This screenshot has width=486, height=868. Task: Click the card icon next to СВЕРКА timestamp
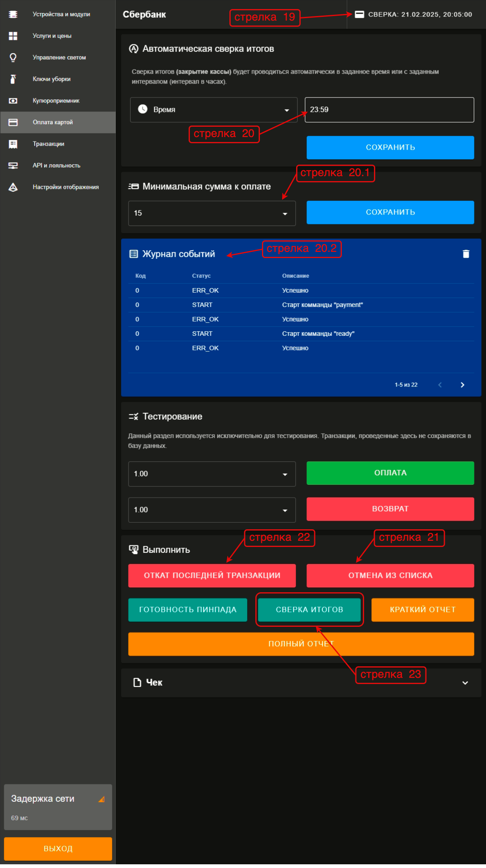coord(359,14)
